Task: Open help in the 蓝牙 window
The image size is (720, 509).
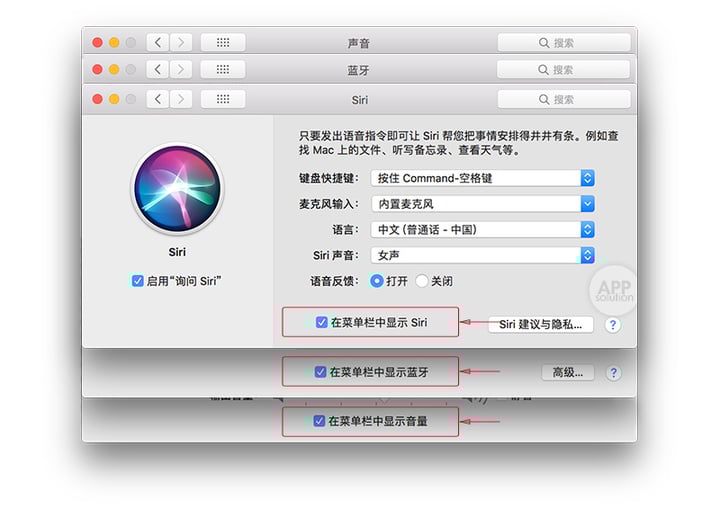Action: tap(613, 373)
